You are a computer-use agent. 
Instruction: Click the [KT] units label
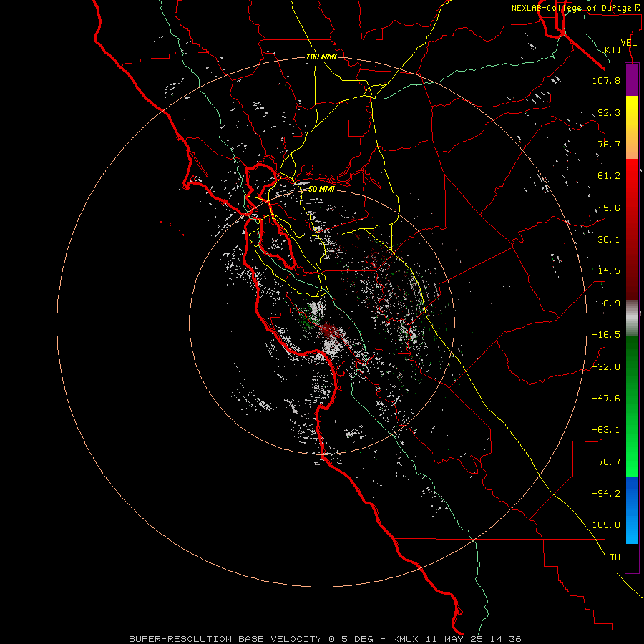[x=611, y=49]
